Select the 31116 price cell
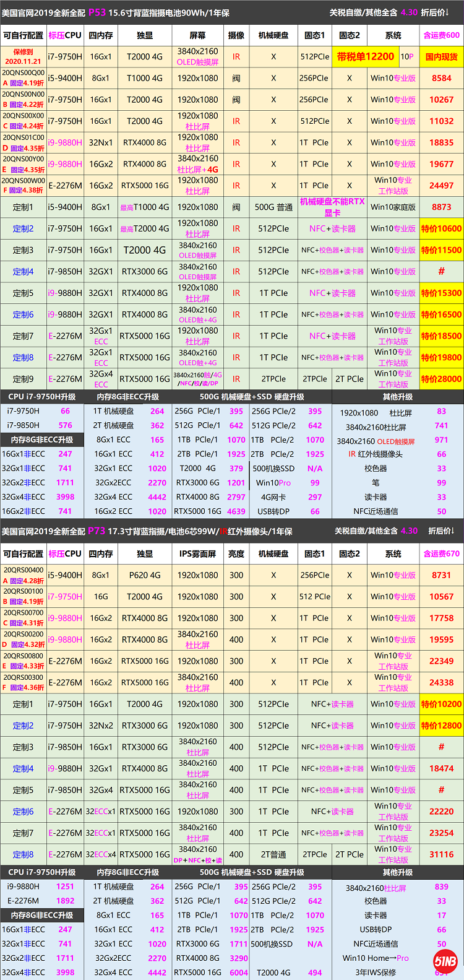Viewport: 464px width, 980px height. pyautogui.click(x=441, y=854)
